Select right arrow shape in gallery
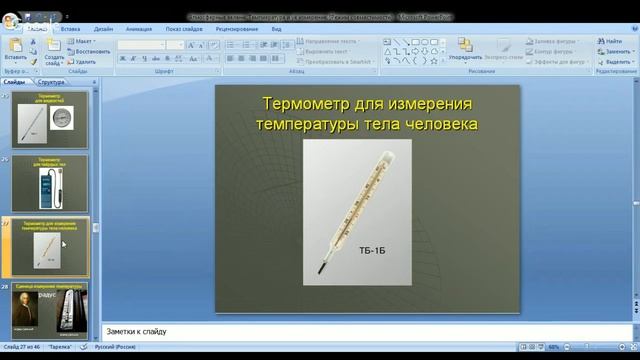The height and width of the screenshot is (360, 640). (x=416, y=52)
